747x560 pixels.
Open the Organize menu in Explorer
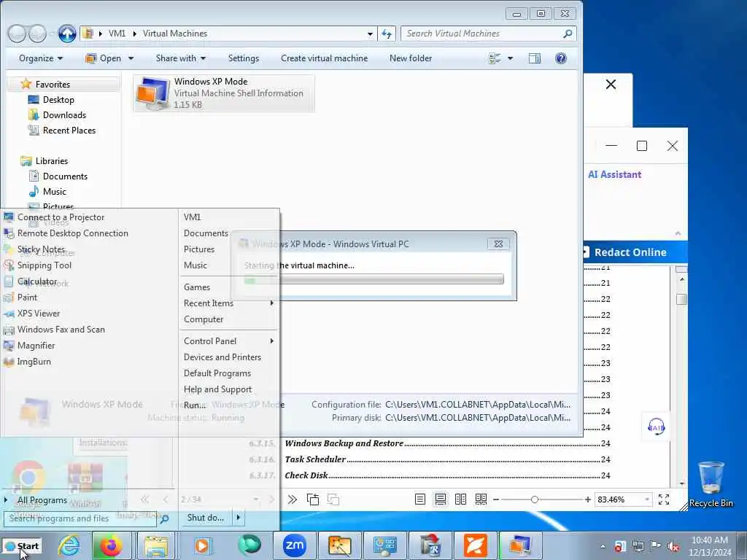coord(41,58)
